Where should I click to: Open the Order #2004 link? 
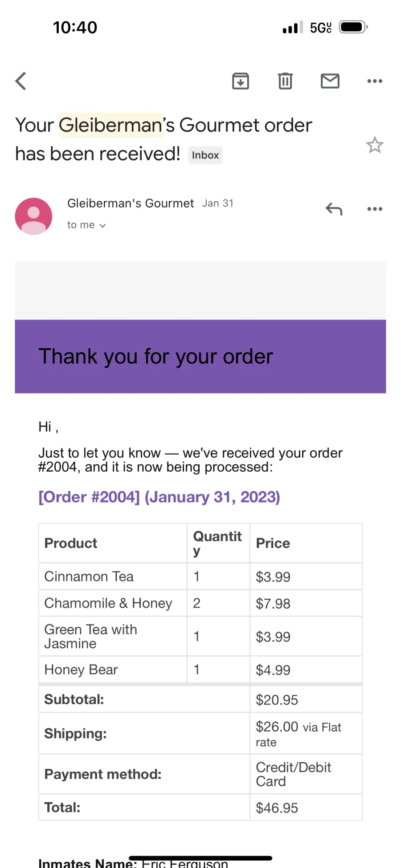point(159,497)
